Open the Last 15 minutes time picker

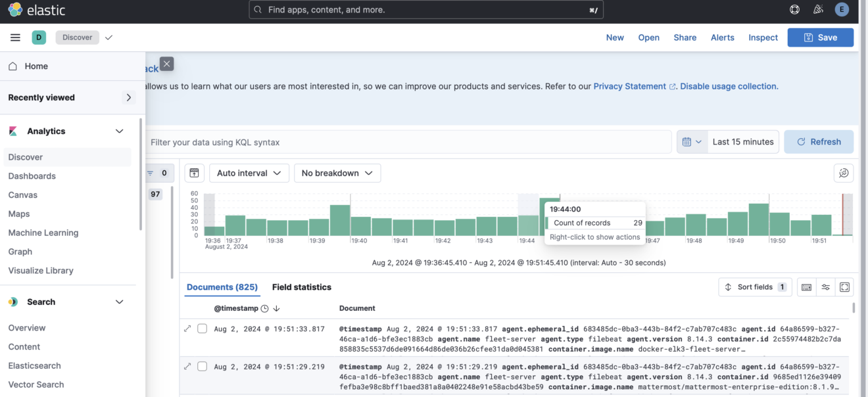743,141
